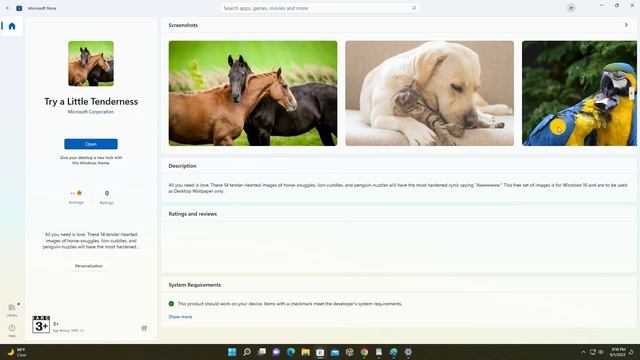This screenshot has width=640, height=360.
Task: Open File Explorer from the taskbar
Action: [306, 352]
